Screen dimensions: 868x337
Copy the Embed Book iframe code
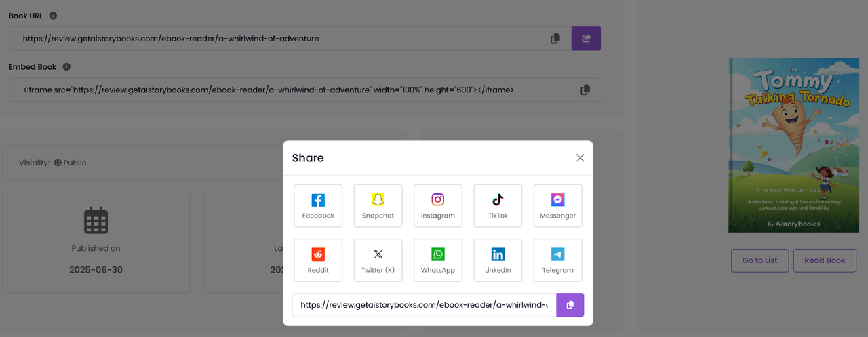click(585, 90)
